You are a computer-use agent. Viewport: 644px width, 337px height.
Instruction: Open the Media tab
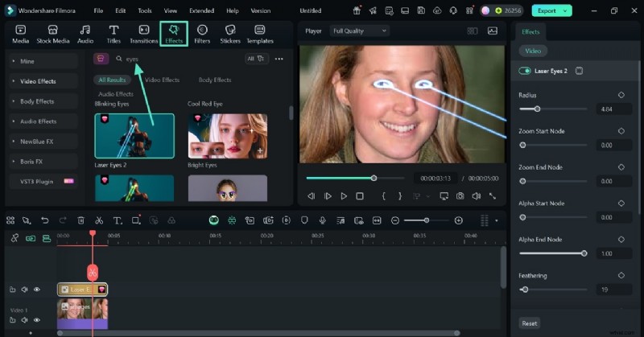click(x=21, y=34)
